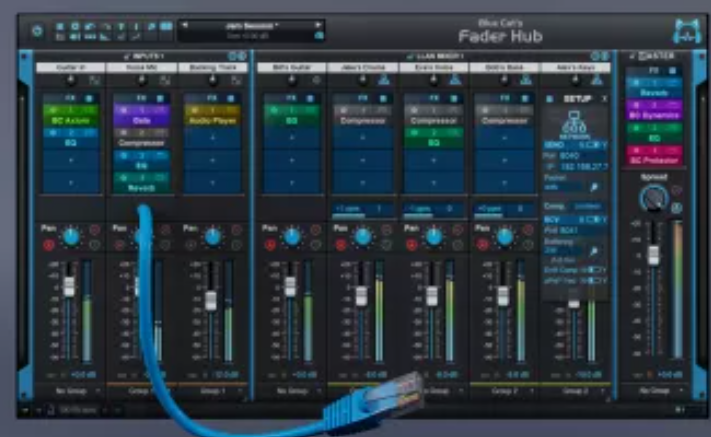Image resolution: width=711 pixels, height=437 pixels.
Task: Open network setup icon on Alex's Keys channel
Action: [x=597, y=80]
